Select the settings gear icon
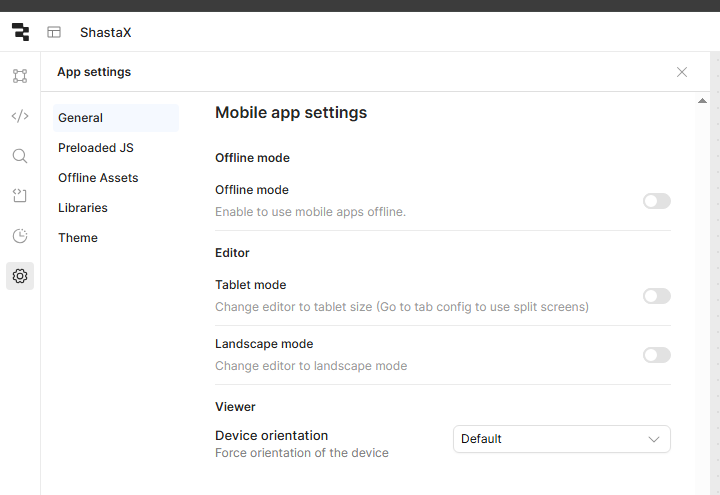 (x=20, y=276)
